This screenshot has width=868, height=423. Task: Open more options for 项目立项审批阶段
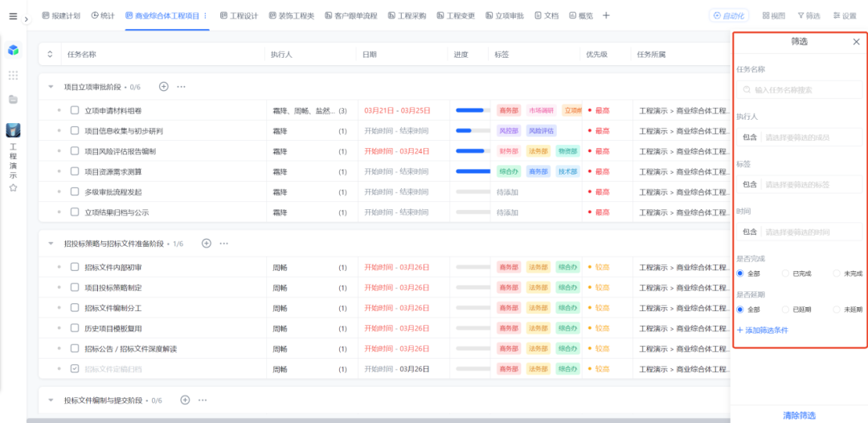181,86
